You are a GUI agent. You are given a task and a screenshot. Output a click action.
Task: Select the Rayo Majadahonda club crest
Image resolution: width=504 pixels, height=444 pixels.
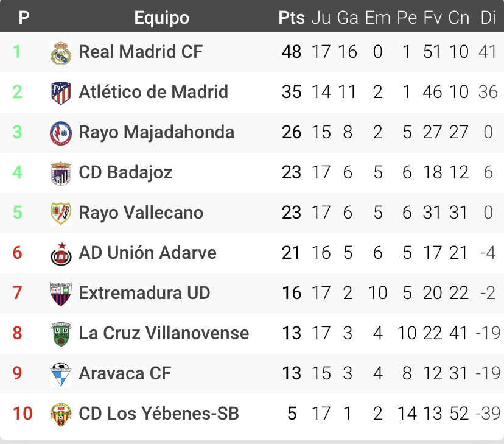[61, 133]
